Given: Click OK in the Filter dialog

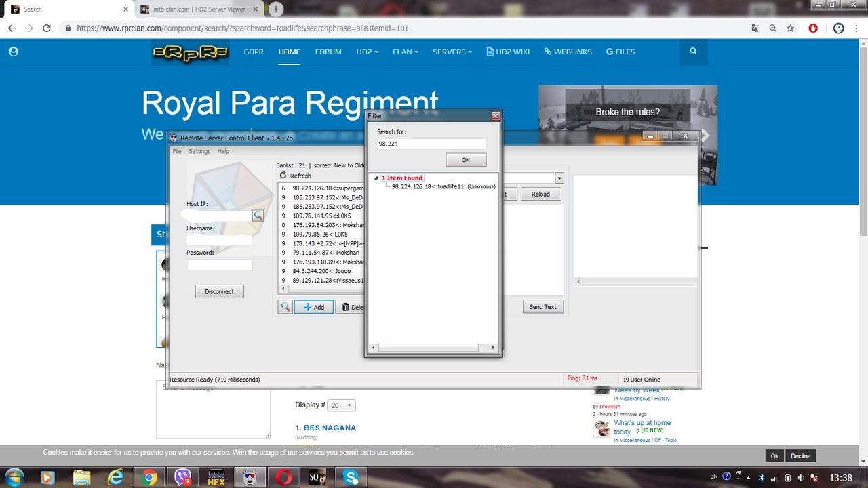Looking at the screenshot, I should click(x=466, y=160).
